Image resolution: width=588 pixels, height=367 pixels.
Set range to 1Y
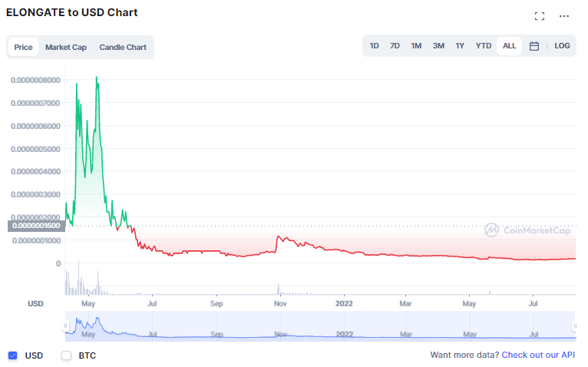click(x=460, y=46)
